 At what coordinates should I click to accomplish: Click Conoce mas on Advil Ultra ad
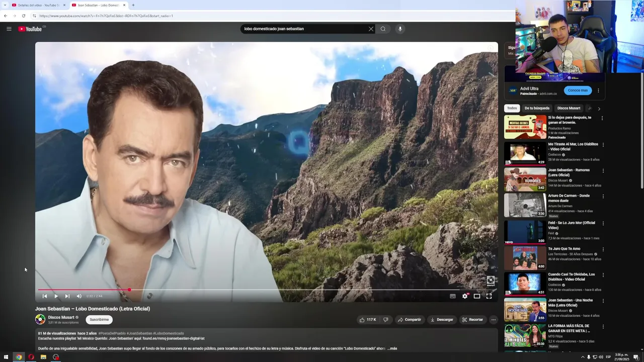[578, 90]
